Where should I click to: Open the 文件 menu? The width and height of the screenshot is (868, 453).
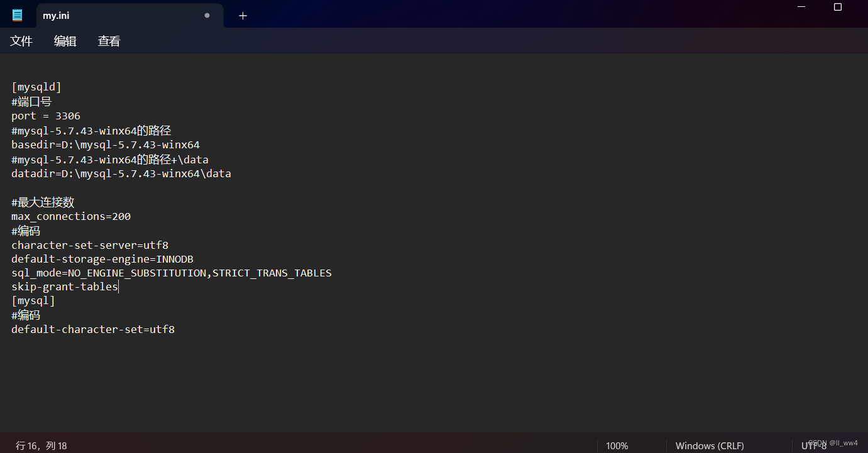click(x=21, y=41)
